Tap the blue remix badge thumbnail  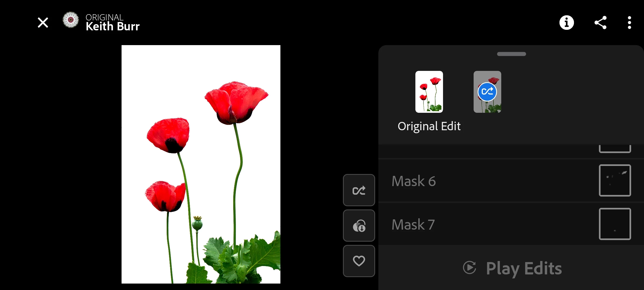coord(487,92)
